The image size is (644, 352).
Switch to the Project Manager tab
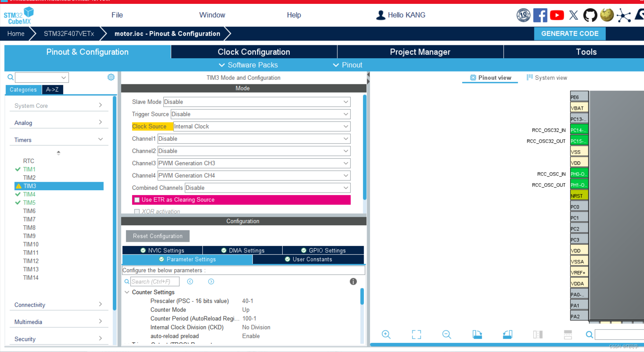tap(420, 52)
